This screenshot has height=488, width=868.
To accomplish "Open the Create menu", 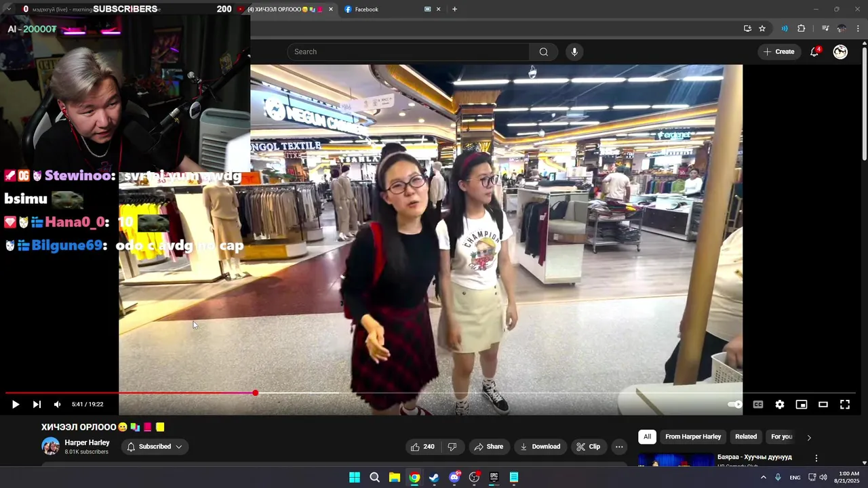I will 778,52.
